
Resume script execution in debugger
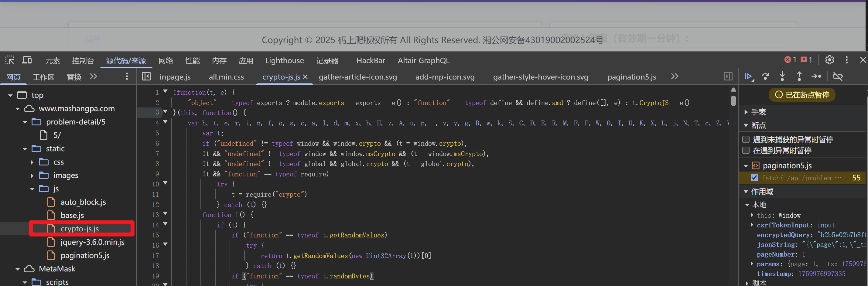point(748,77)
